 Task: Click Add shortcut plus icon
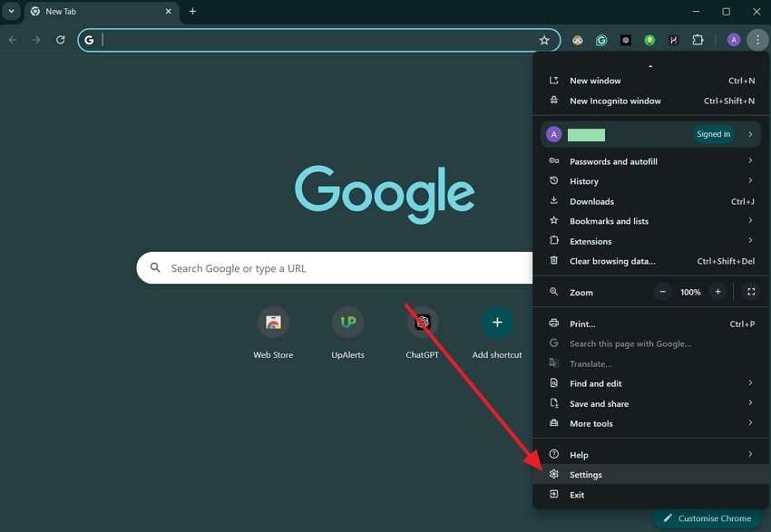(497, 323)
